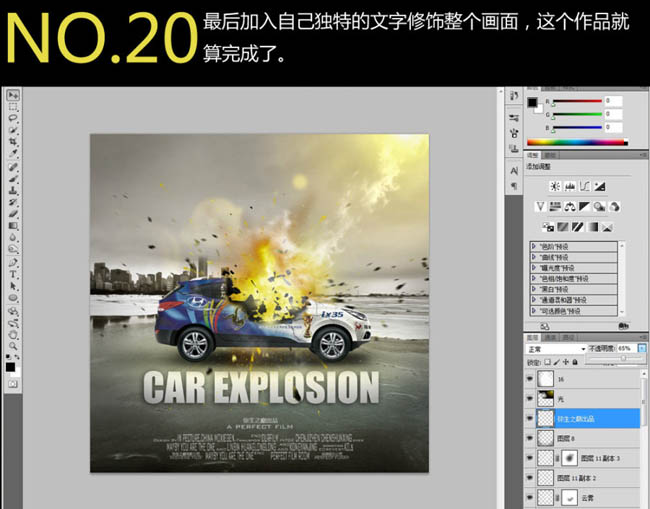
Task: Add Color Balance adjustment
Action: pyautogui.click(x=570, y=206)
